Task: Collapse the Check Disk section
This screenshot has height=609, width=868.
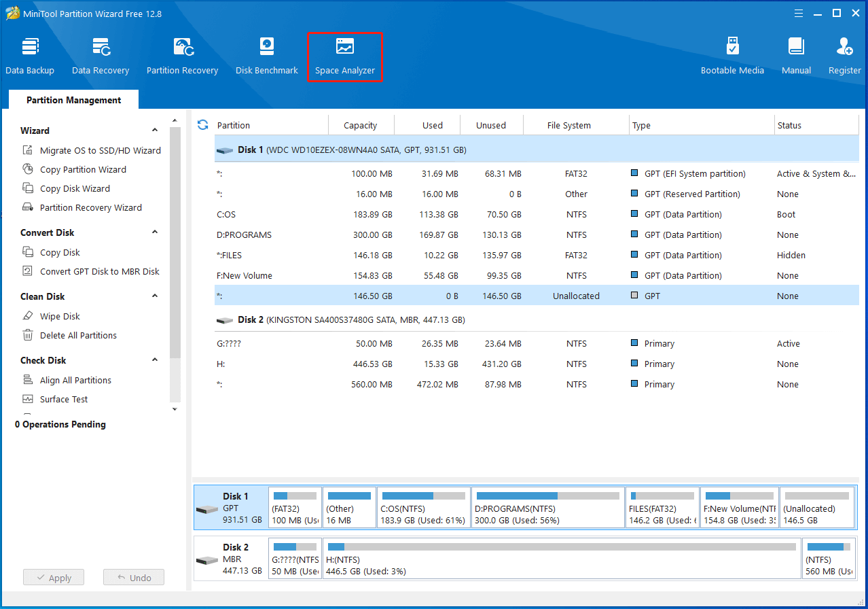Action: (x=155, y=360)
